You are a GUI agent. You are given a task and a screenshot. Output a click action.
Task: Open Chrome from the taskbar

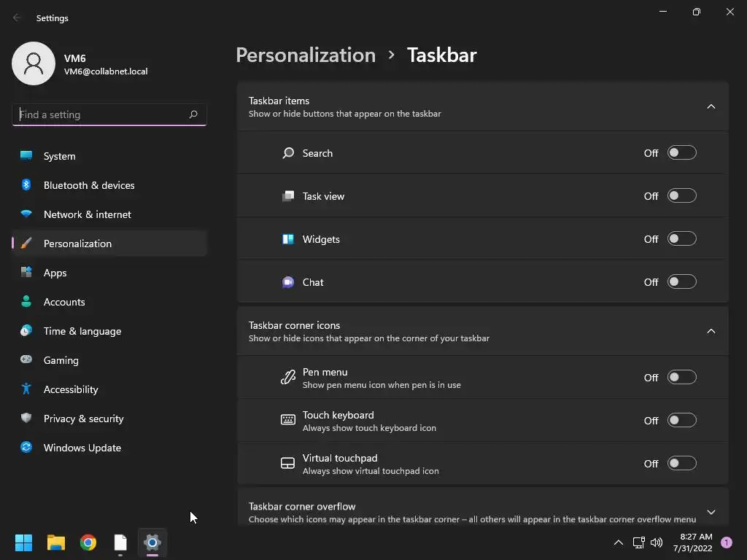pyautogui.click(x=88, y=542)
